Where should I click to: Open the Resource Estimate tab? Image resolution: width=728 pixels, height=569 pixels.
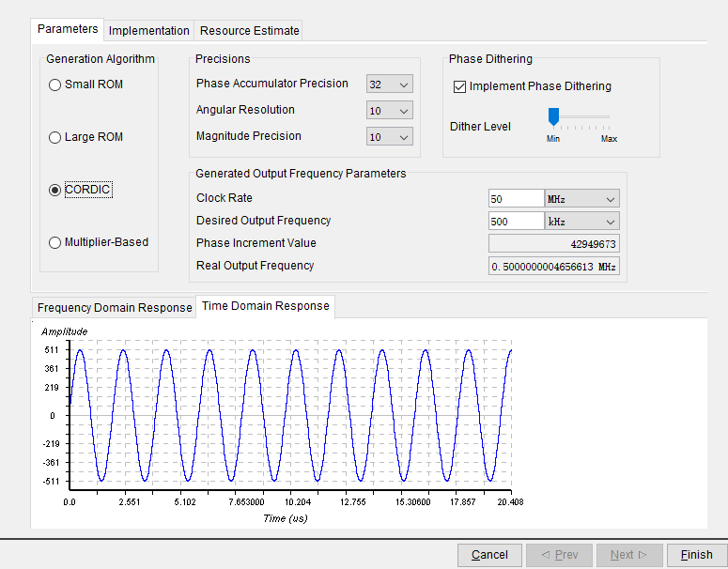click(250, 30)
